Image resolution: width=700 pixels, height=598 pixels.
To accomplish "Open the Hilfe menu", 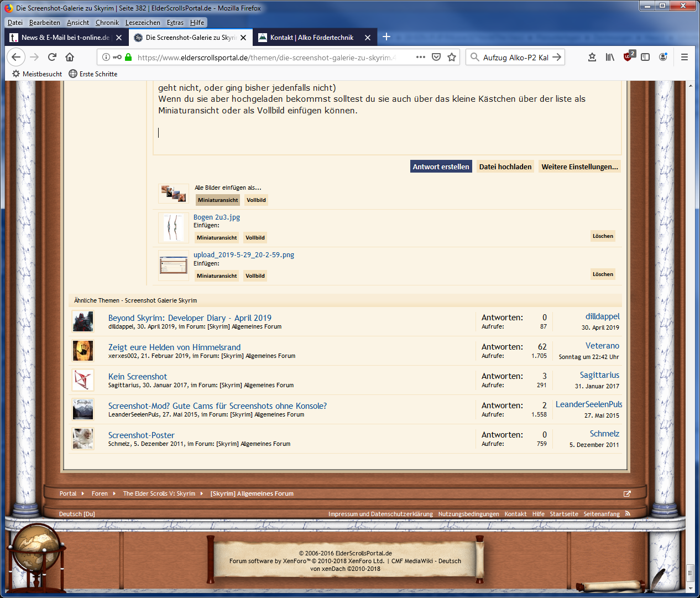I will click(197, 23).
